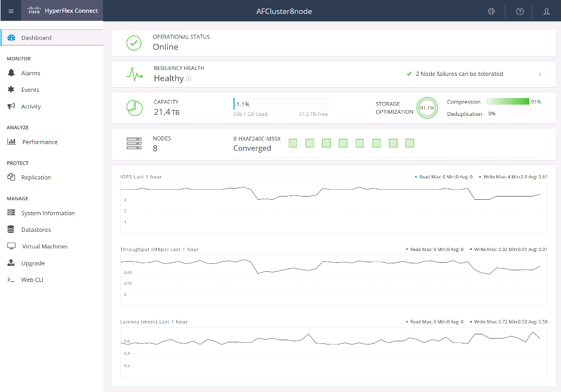Viewport: 561px width, 392px height.
Task: Go to the Events page
Action: click(30, 90)
